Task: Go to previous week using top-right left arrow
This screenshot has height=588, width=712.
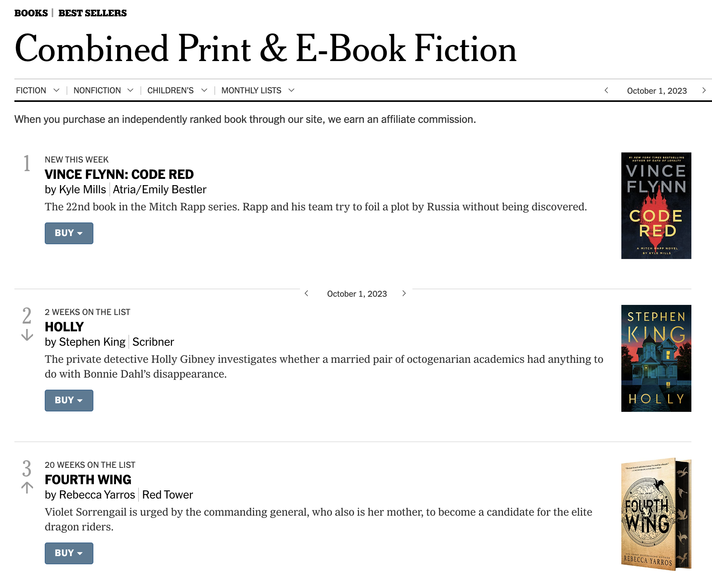Action: [x=606, y=90]
